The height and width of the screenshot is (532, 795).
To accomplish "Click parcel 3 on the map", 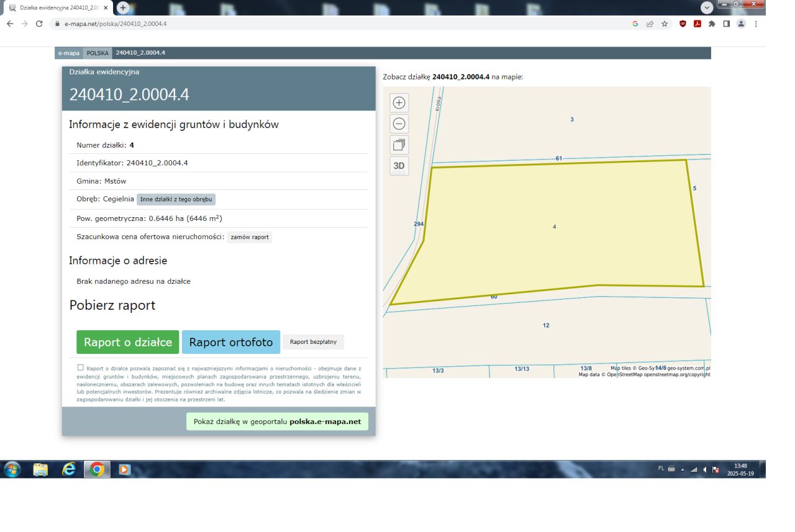I will click(572, 119).
